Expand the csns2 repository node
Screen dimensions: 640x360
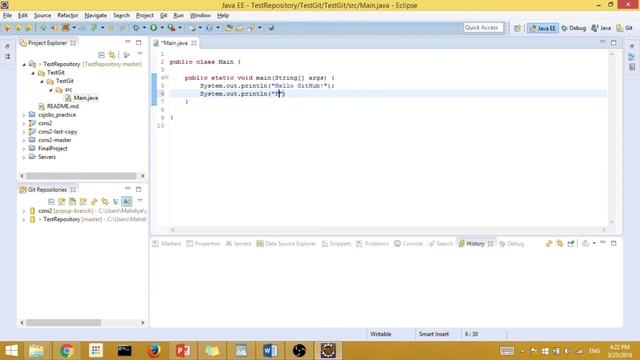[24, 211]
